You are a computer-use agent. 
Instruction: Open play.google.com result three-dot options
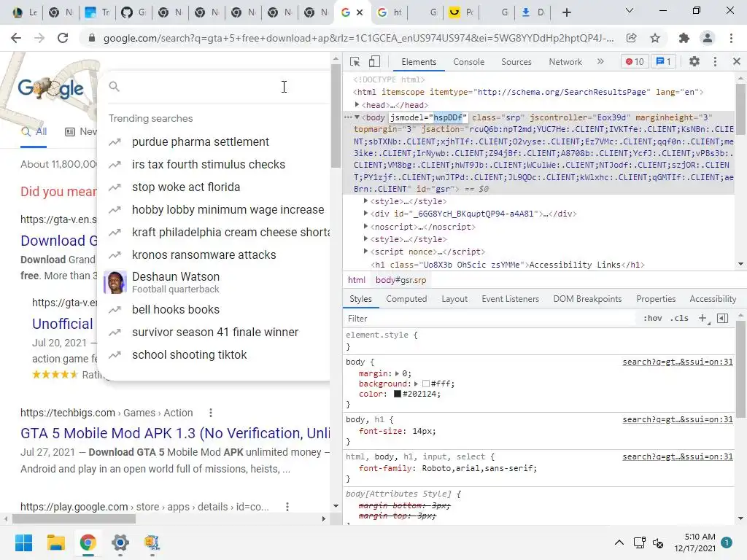pos(287,507)
